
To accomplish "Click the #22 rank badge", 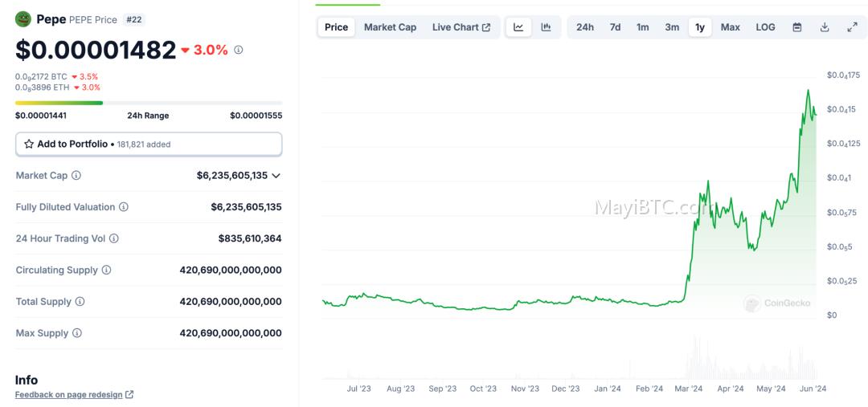I will [134, 19].
